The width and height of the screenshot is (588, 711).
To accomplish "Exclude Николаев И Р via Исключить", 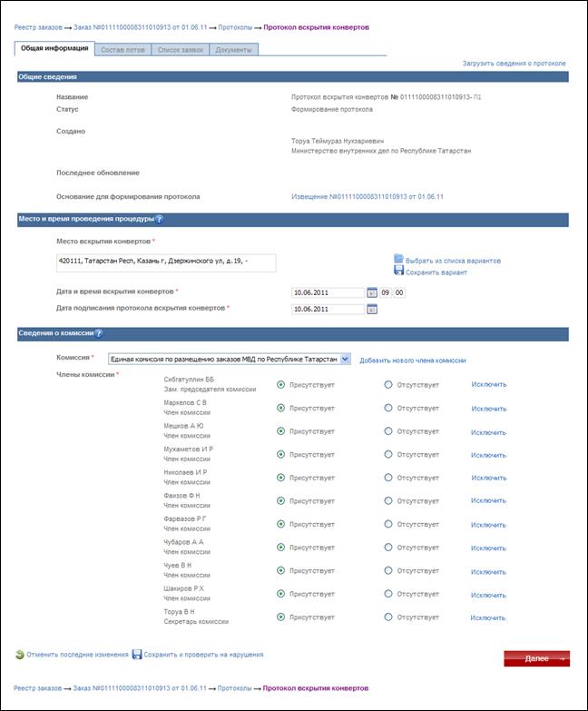I will click(489, 478).
